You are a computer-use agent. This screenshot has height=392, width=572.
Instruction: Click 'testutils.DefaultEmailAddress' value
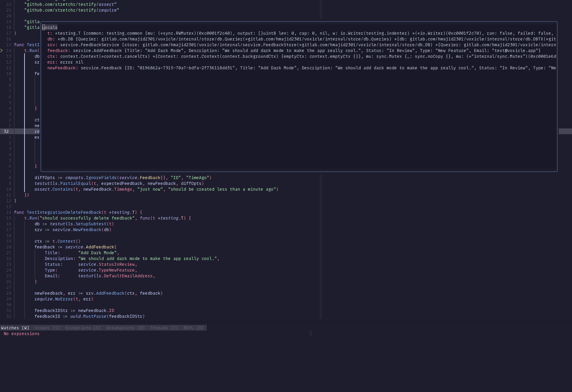115,276
